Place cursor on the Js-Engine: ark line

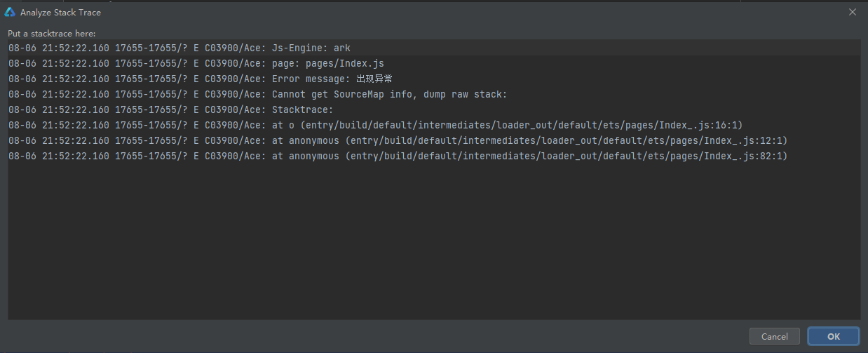click(x=434, y=48)
